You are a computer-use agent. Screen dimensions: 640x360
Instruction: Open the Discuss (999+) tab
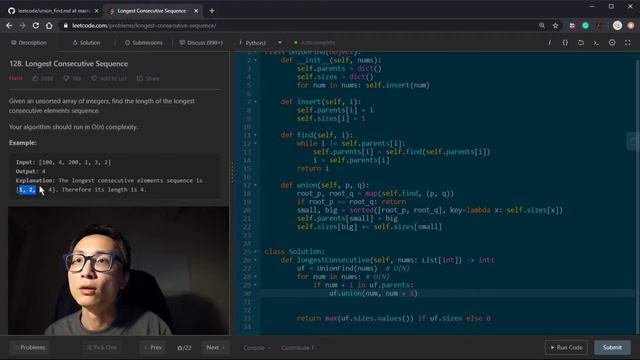tap(201, 42)
